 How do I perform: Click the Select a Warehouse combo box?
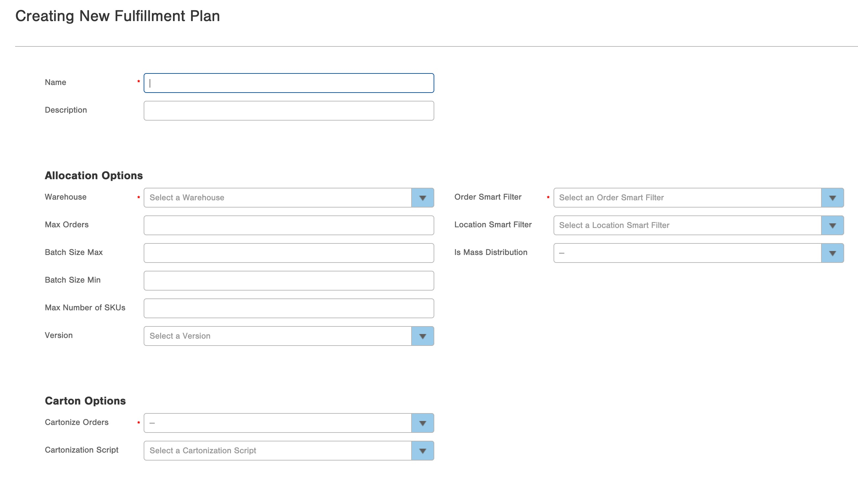coord(277,198)
